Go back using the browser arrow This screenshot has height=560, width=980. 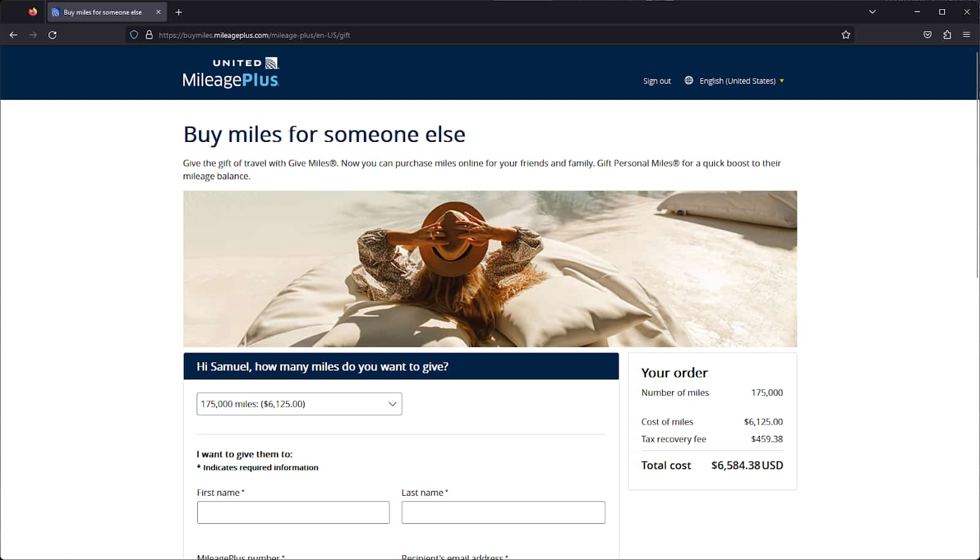pos(13,35)
